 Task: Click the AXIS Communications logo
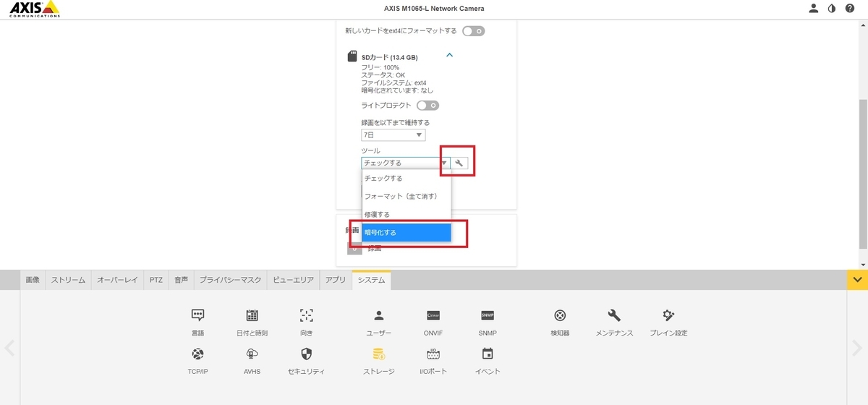tap(34, 9)
